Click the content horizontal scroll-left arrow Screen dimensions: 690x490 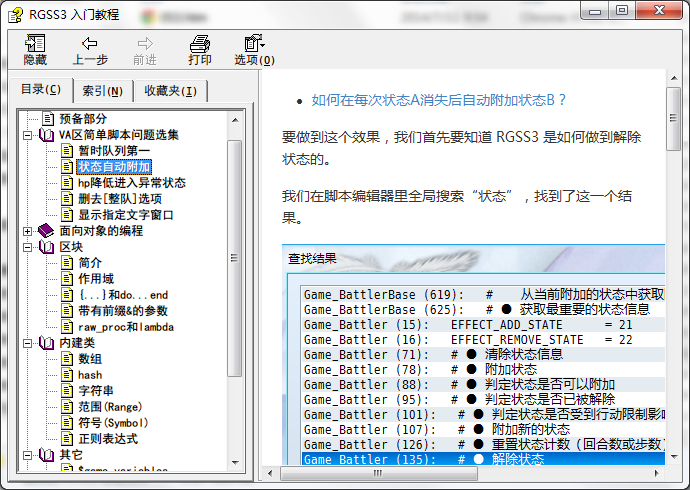(270, 473)
